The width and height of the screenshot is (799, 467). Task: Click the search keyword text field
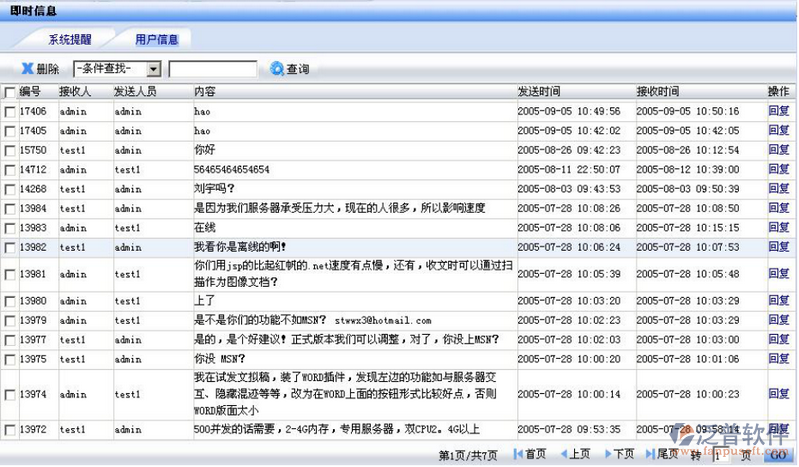(x=212, y=69)
